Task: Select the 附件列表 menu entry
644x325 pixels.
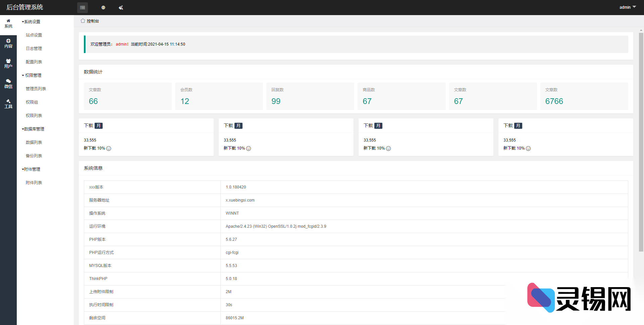Action: point(34,182)
